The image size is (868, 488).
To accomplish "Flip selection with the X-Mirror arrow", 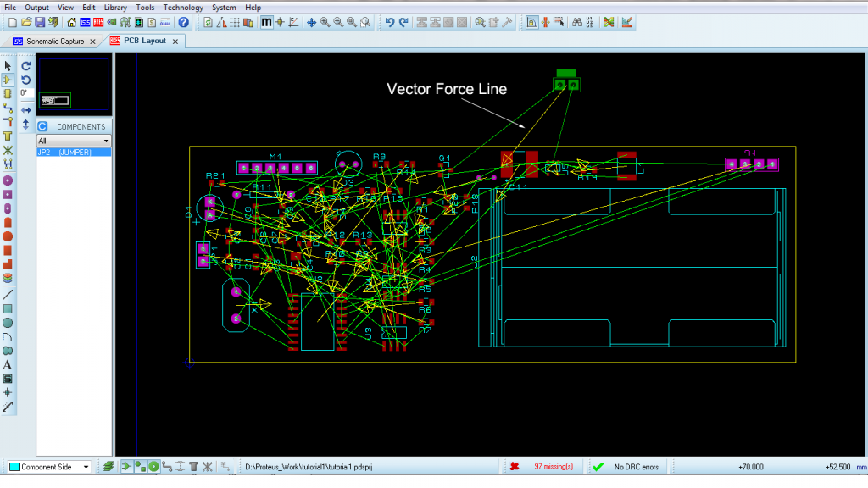I will click(26, 110).
